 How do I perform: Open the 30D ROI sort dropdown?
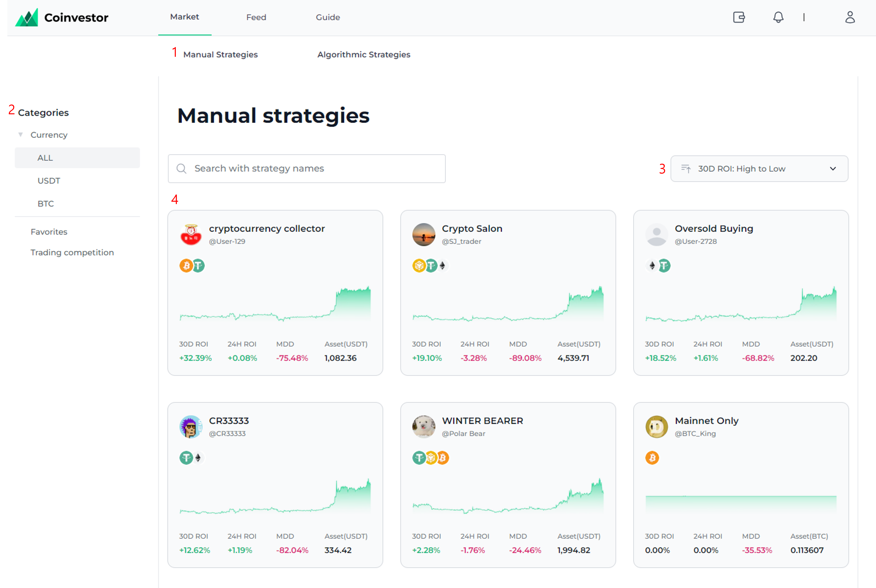pos(759,169)
